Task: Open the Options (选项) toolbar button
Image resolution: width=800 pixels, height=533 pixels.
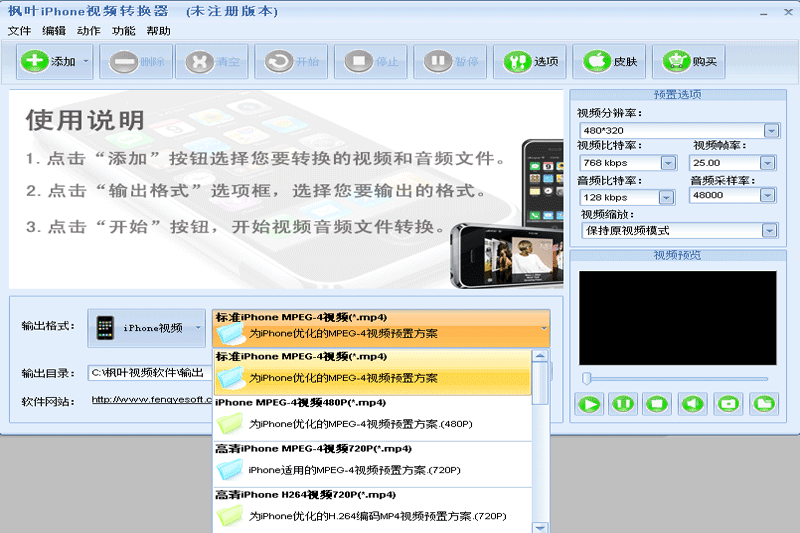Action: 530,62
